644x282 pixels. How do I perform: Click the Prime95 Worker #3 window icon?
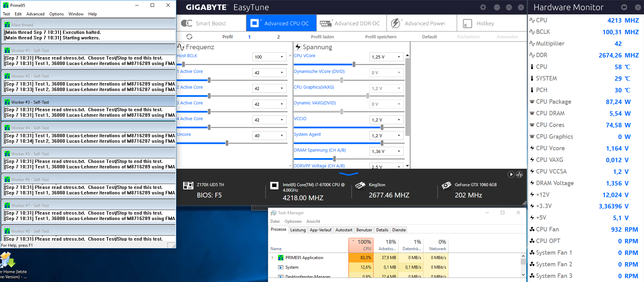(x=7, y=102)
